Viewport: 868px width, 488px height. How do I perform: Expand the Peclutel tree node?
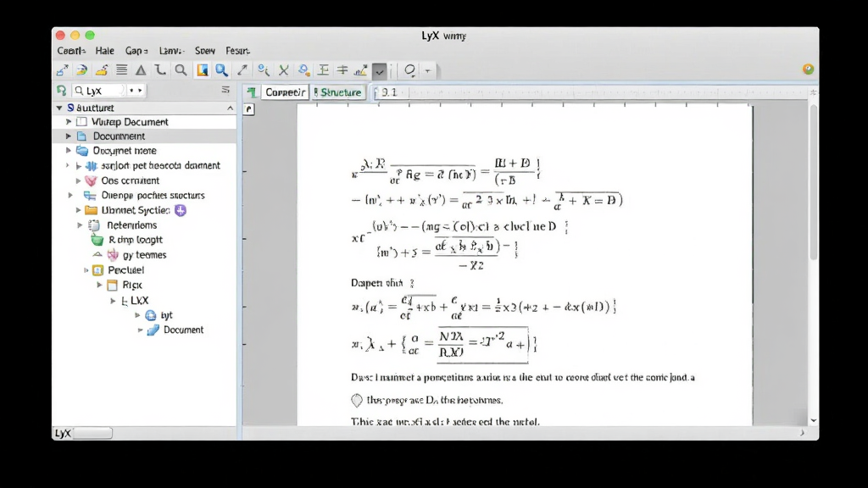coord(86,270)
